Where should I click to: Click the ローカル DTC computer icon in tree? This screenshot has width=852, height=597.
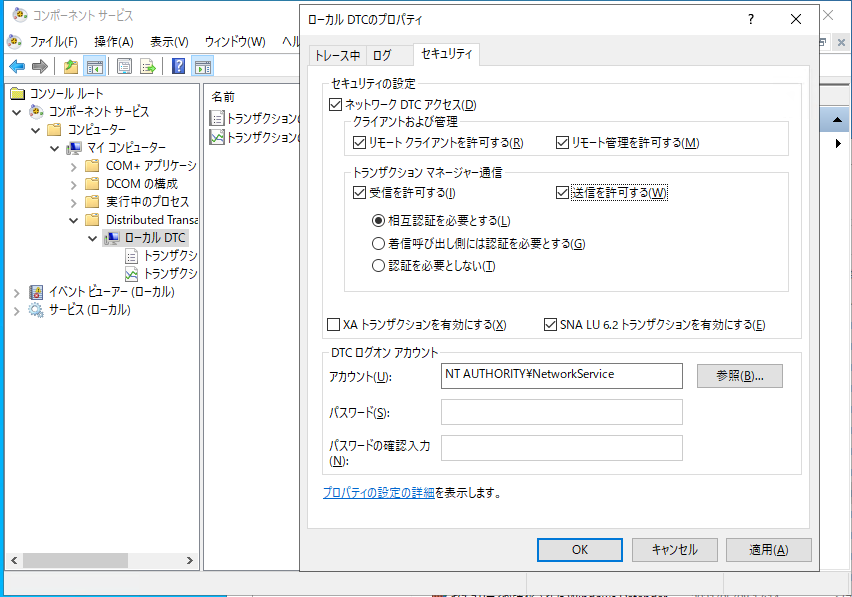(x=112, y=238)
